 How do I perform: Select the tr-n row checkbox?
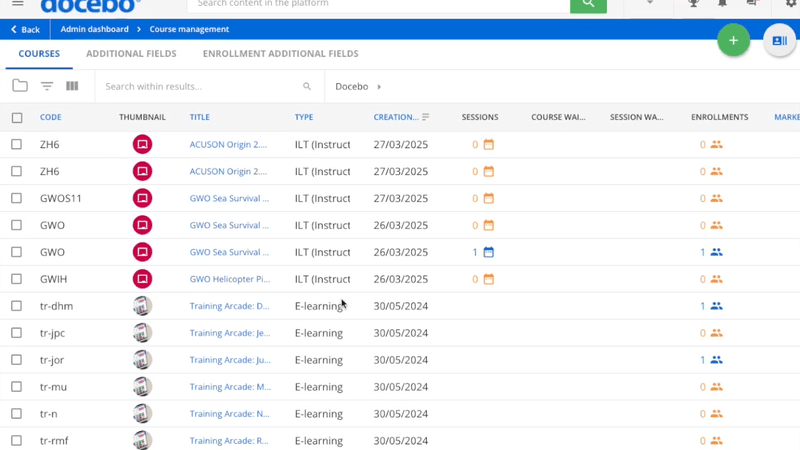tap(16, 413)
